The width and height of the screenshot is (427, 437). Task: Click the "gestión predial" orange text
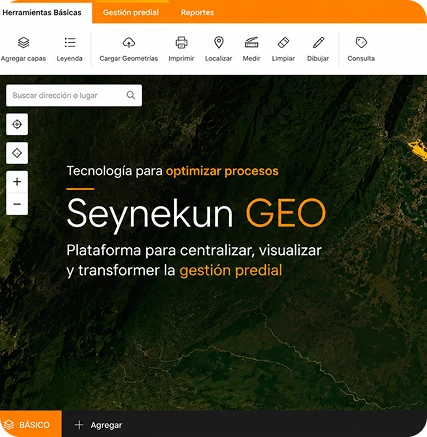[x=231, y=270]
